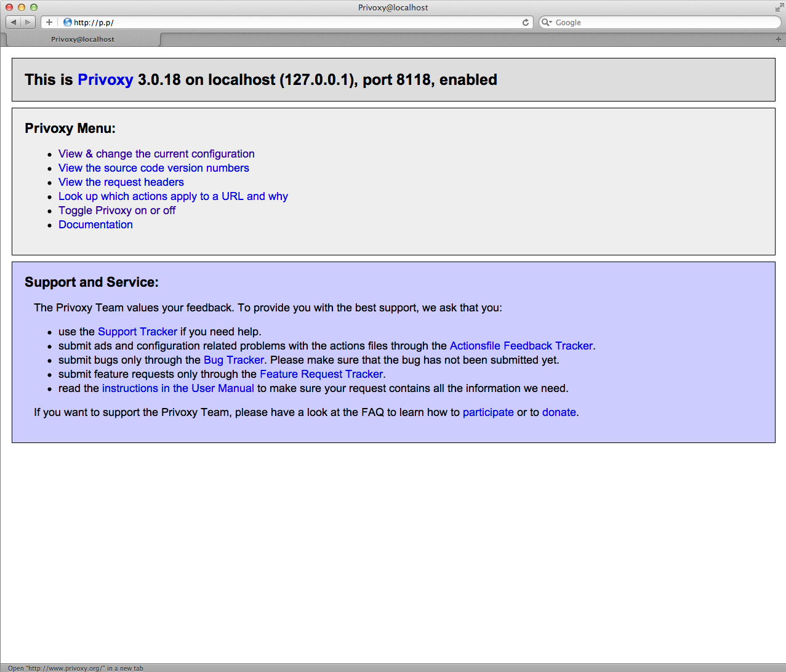Click the green zoom window button
Viewport: 786px width, 672px height.
click(34, 7)
